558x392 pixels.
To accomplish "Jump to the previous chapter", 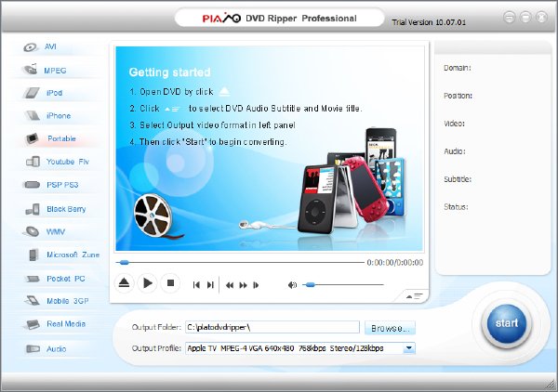I will point(196,285).
